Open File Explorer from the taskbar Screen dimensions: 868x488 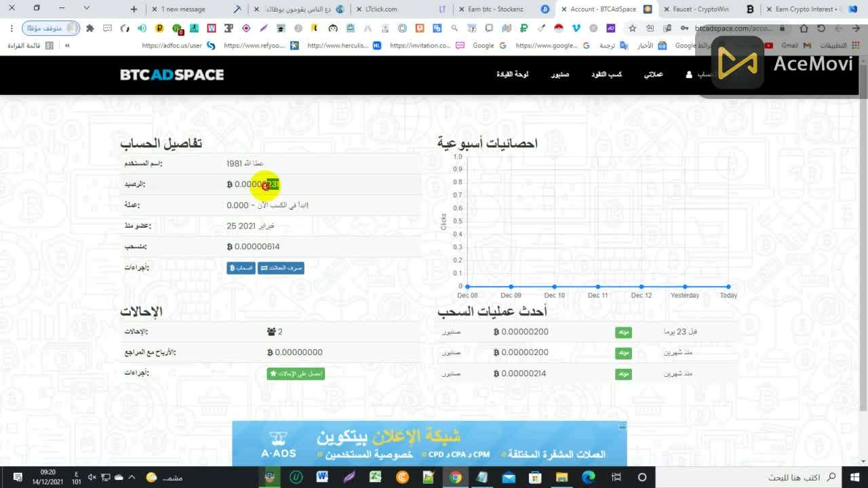(561, 477)
